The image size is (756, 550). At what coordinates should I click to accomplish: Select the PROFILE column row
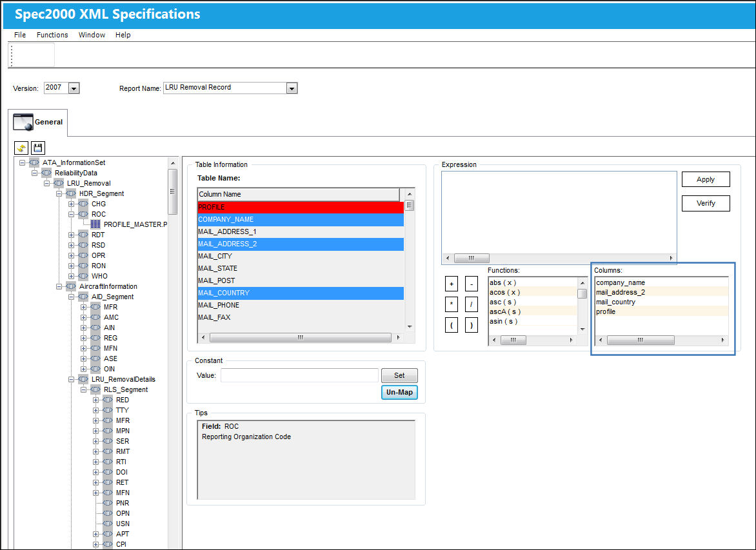pos(301,207)
